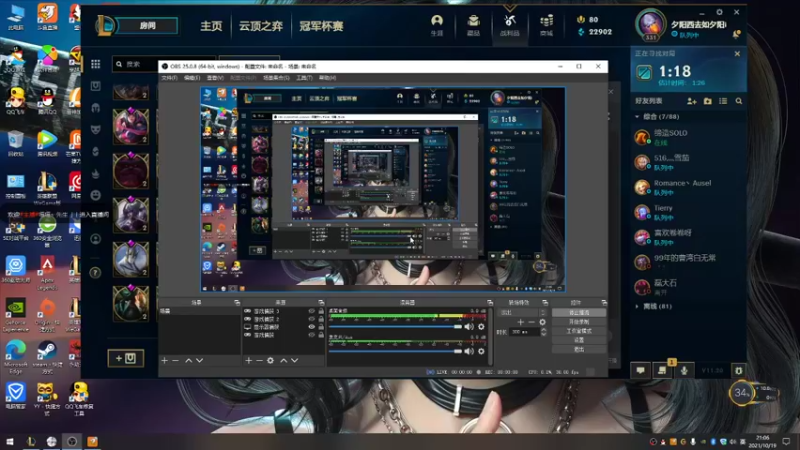Collapse the 综合 (7/88) friends group
Screen dimensions: 800x450
637,117
